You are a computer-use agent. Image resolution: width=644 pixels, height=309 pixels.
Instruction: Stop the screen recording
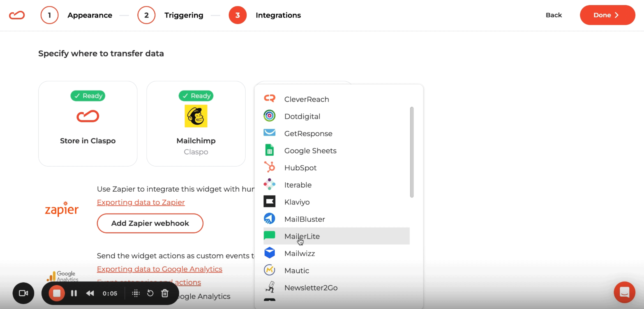(x=56, y=293)
